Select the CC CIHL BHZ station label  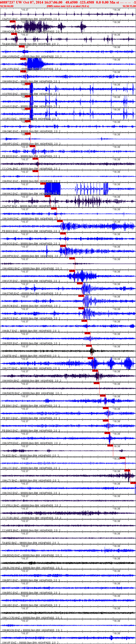(x=31, y=169)
